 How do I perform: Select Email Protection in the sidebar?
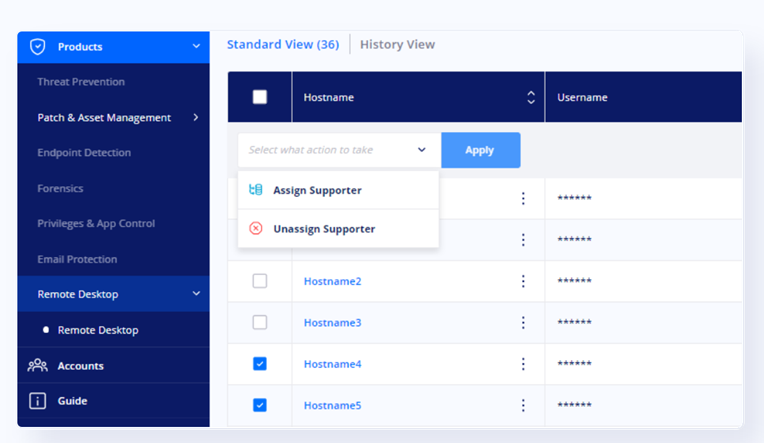[x=77, y=259]
